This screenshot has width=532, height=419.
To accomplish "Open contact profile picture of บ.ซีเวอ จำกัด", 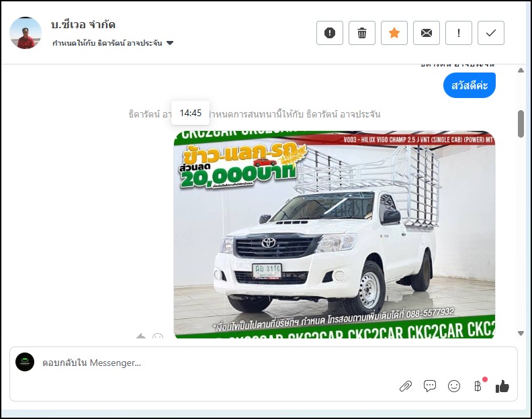I will 26,33.
